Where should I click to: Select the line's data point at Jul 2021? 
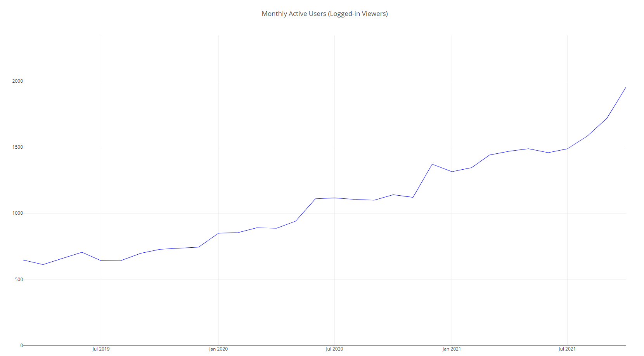567,149
